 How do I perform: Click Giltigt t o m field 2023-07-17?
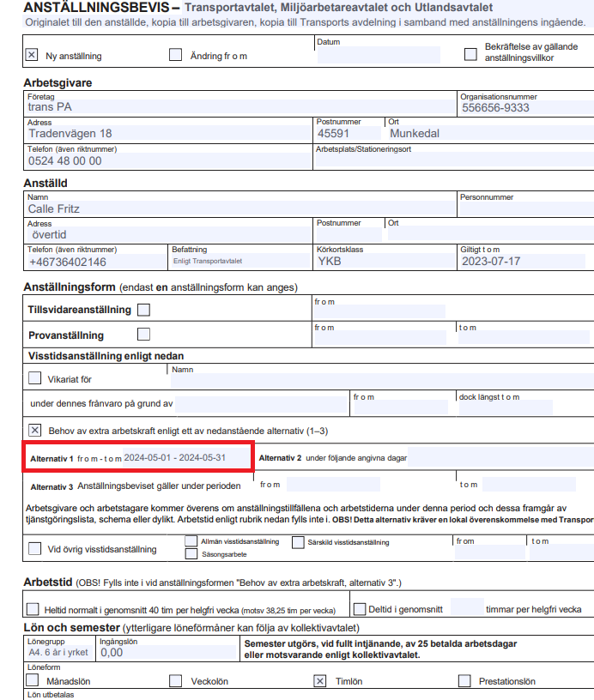(x=523, y=261)
